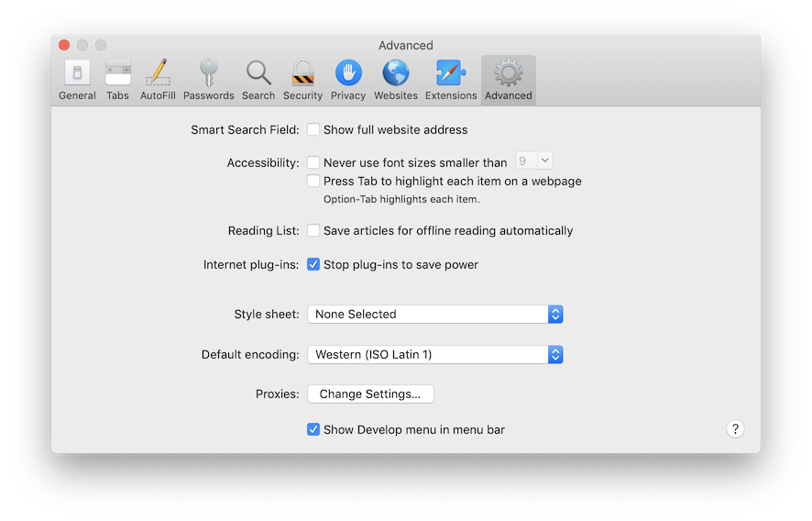Go to Passwords key icon

[208, 74]
